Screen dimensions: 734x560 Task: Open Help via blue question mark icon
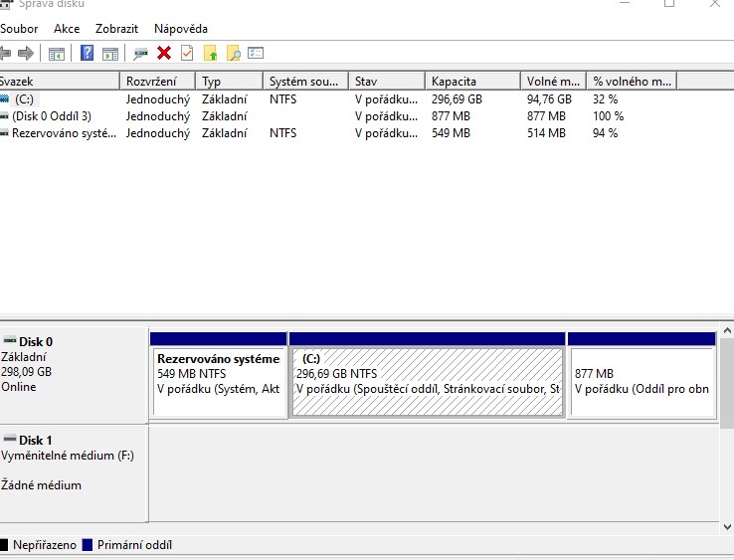[88, 53]
